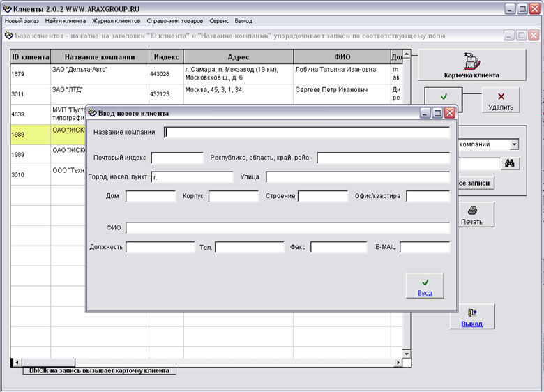Click into the Название компании input field
The width and height of the screenshot is (544, 392).
click(x=307, y=133)
